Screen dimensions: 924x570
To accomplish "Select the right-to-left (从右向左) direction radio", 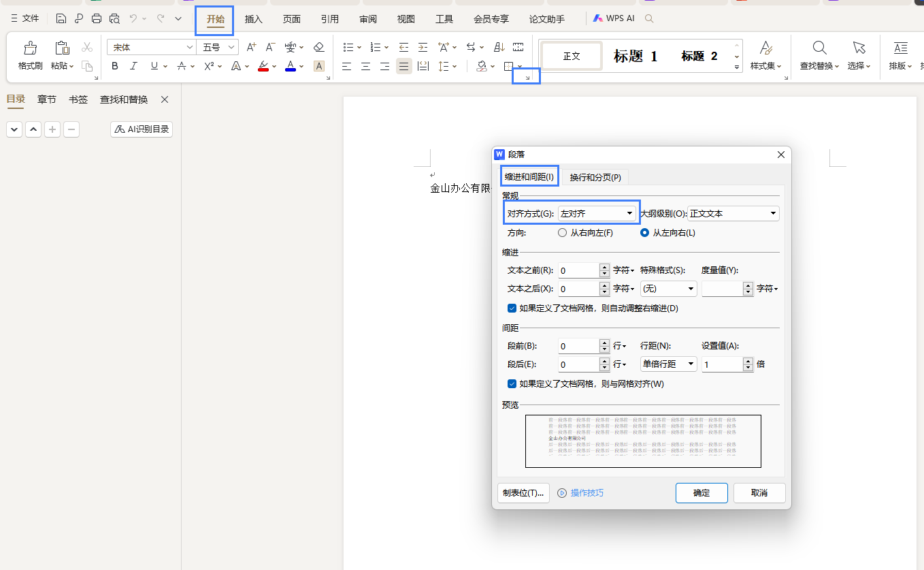I will coord(562,232).
